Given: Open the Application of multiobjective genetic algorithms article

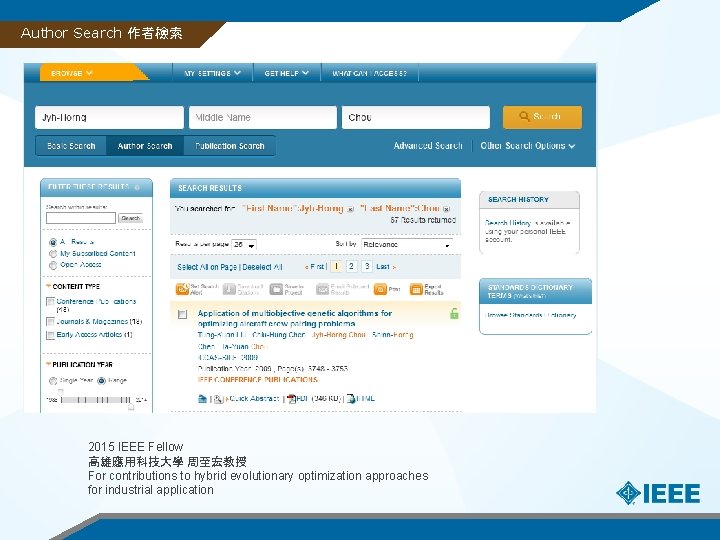Looking at the screenshot, I should point(294,318).
